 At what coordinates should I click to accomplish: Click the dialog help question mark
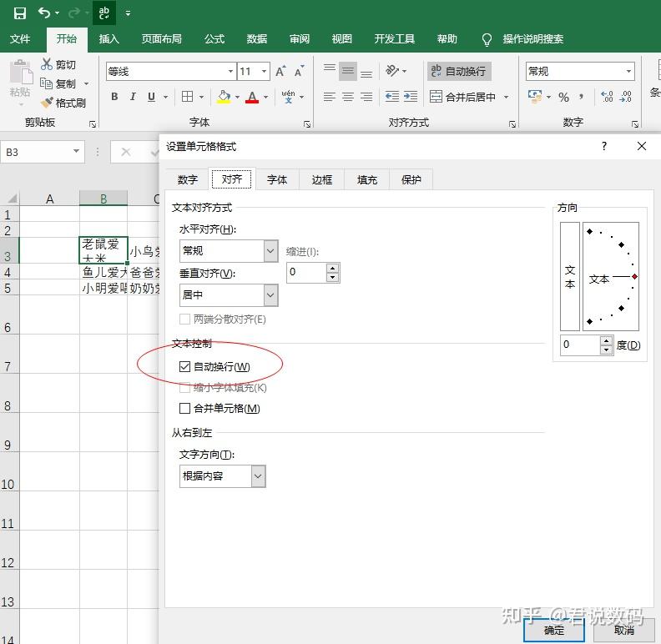click(x=604, y=146)
